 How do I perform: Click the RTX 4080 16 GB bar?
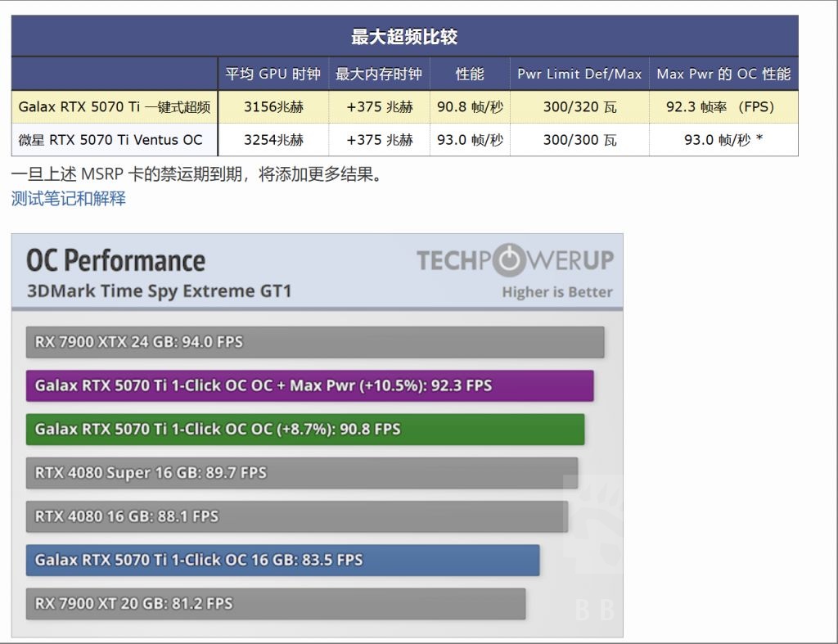click(295, 516)
